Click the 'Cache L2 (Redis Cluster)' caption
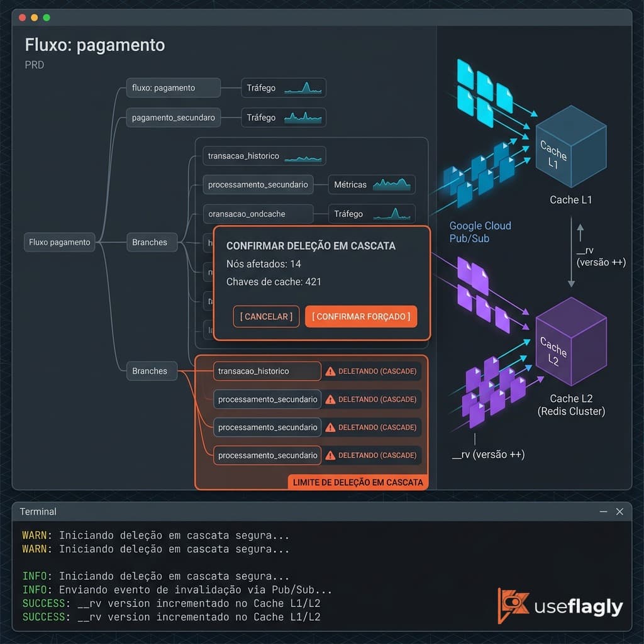The width and height of the screenshot is (644, 644). point(571,405)
